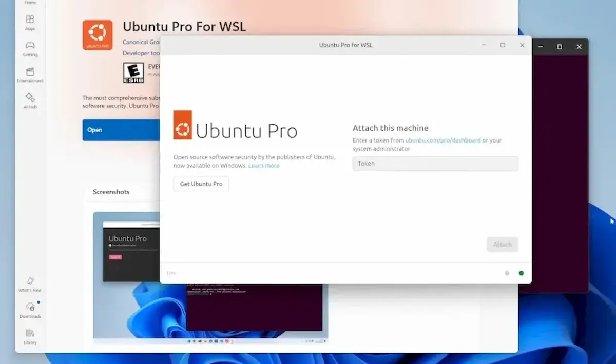
Task: Click the Screenshots section heading
Action: [111, 192]
